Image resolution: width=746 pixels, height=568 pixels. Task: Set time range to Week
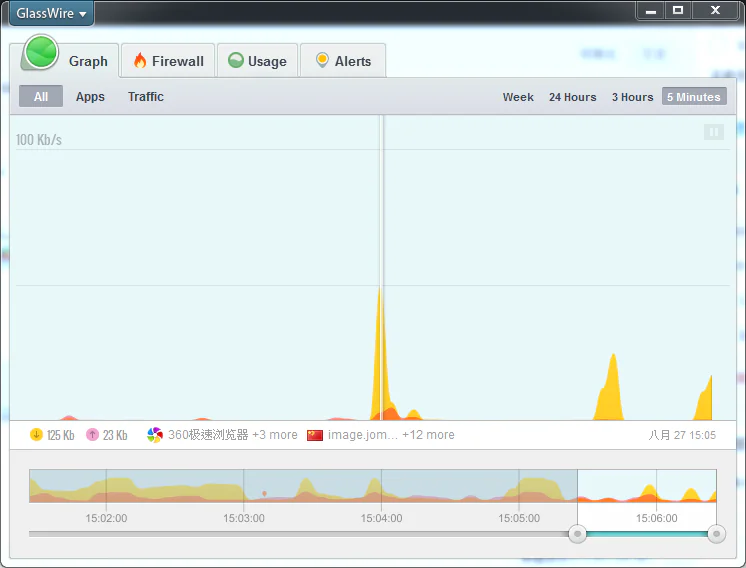pyautogui.click(x=518, y=97)
